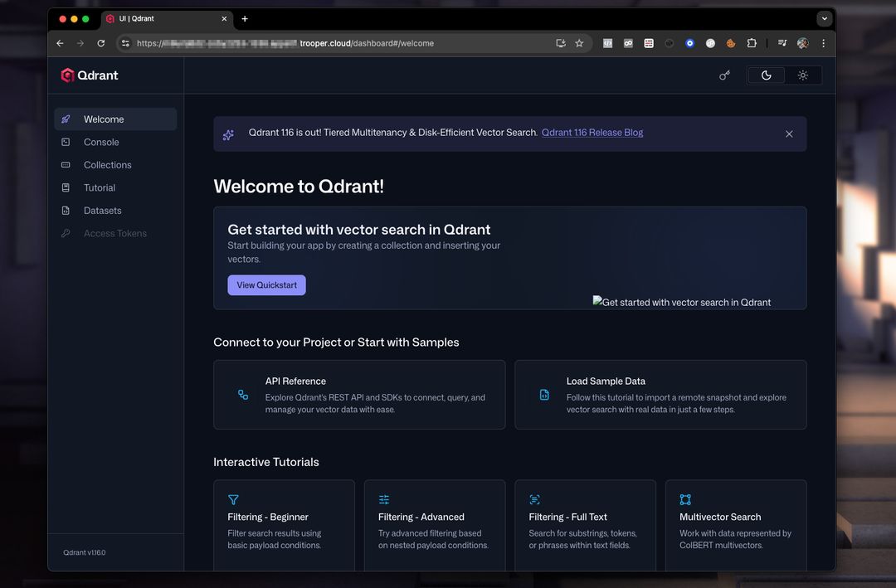Open the Qdrant 1.16 Release Blog link
The image size is (896, 588).
pos(592,132)
